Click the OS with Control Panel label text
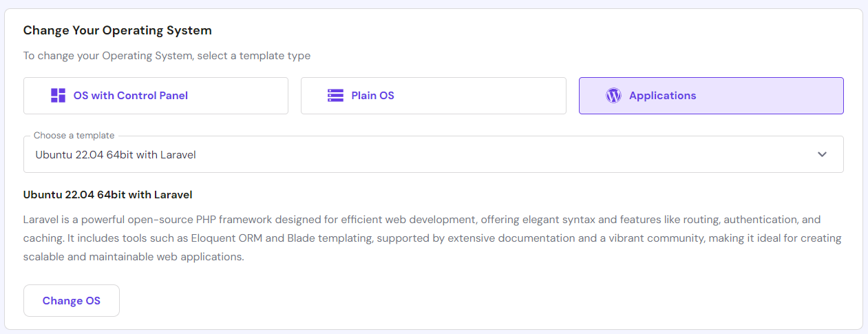868x334 pixels. (131, 96)
